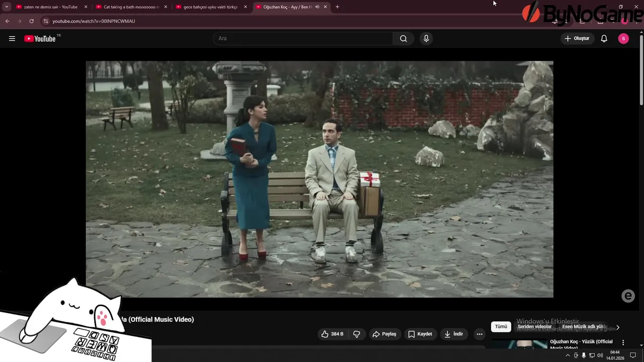Open Windows action center notifications
Image resolution: width=644 pixels, height=362 pixels.
[x=633, y=355]
